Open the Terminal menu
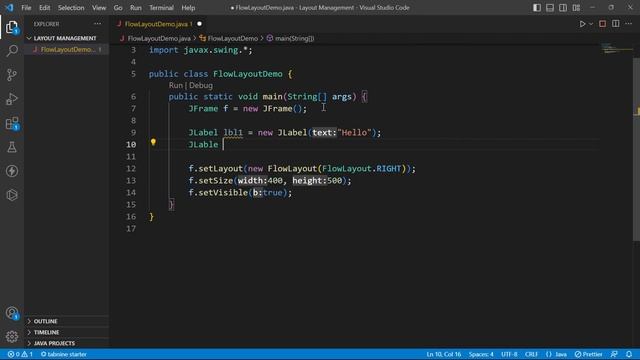The image size is (640, 360). (x=161, y=8)
